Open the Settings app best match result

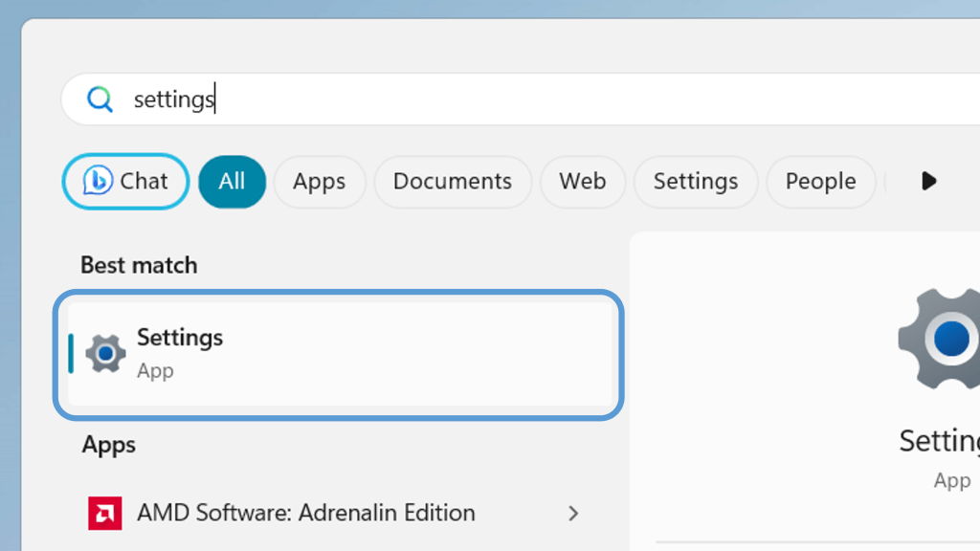pos(339,354)
